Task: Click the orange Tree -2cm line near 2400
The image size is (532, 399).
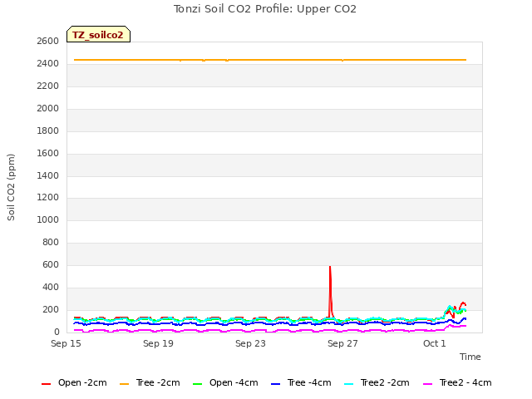Action: 270,60
